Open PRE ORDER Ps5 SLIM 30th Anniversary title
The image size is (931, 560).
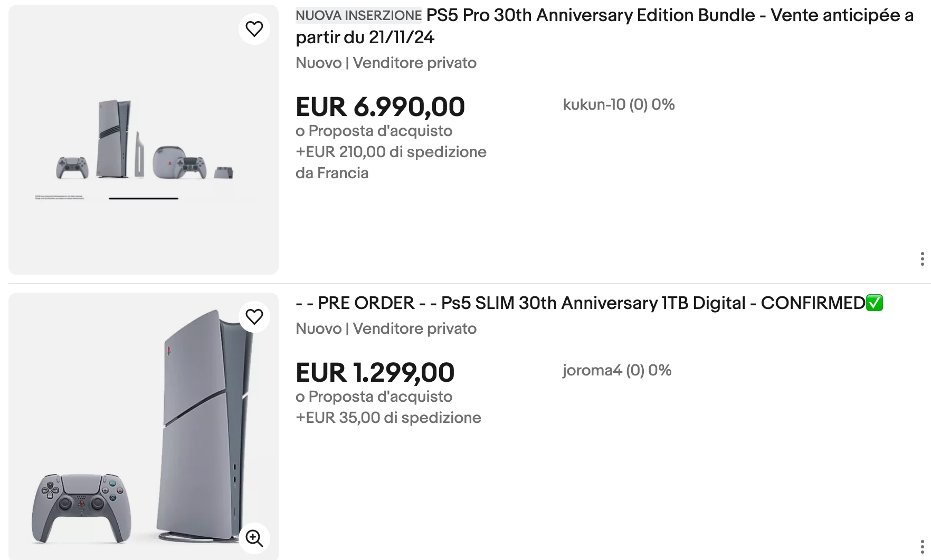click(x=581, y=303)
